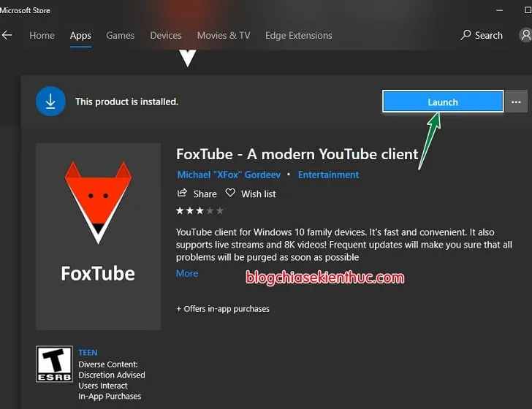
Task: Open publisher Michael "XFox" Gordeev link
Action: pos(229,175)
